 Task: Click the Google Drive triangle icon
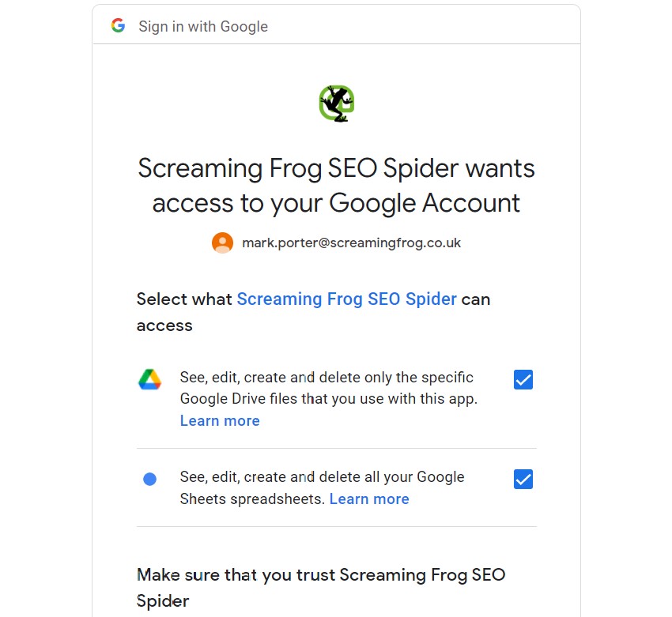coord(149,379)
